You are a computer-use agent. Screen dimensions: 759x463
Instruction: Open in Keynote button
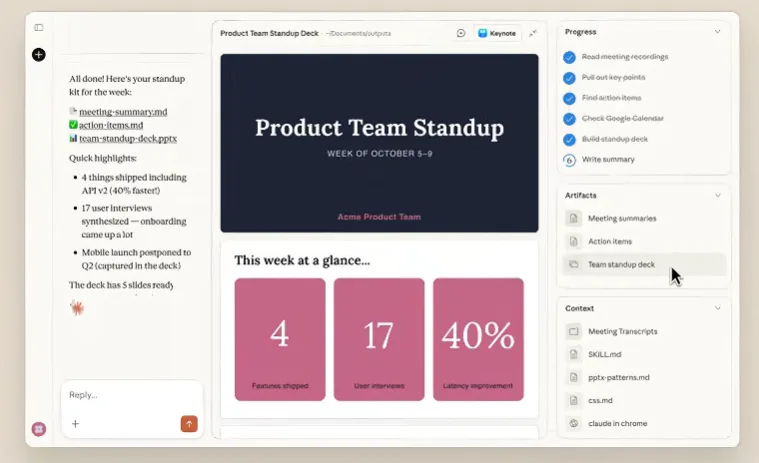coord(497,33)
